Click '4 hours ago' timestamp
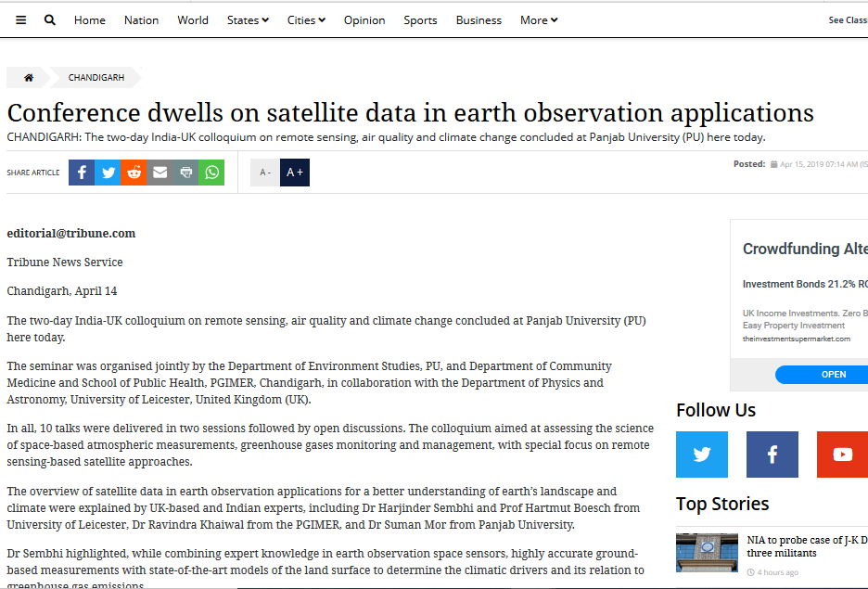The height and width of the screenshot is (589, 868). [x=778, y=572]
